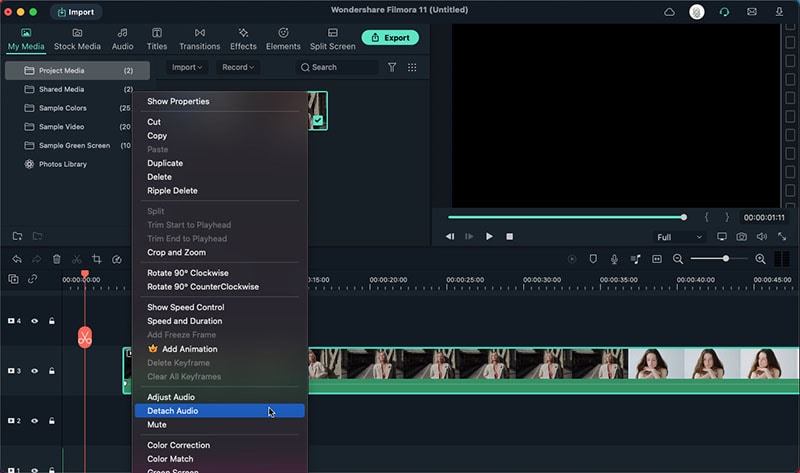Image resolution: width=800 pixels, height=473 pixels.
Task: Toggle checkmark on media thumbnail
Action: point(318,121)
